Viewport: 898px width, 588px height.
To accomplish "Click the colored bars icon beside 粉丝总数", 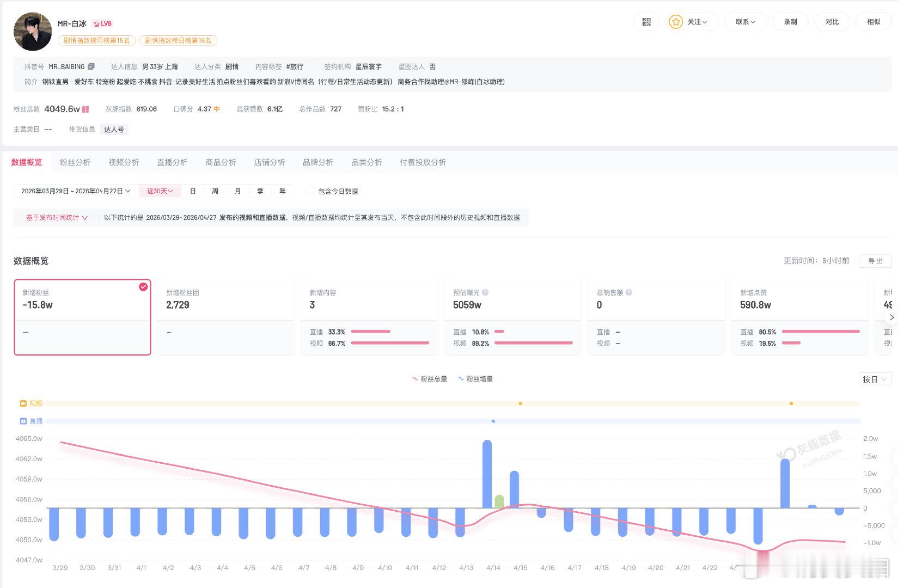I will (85, 109).
